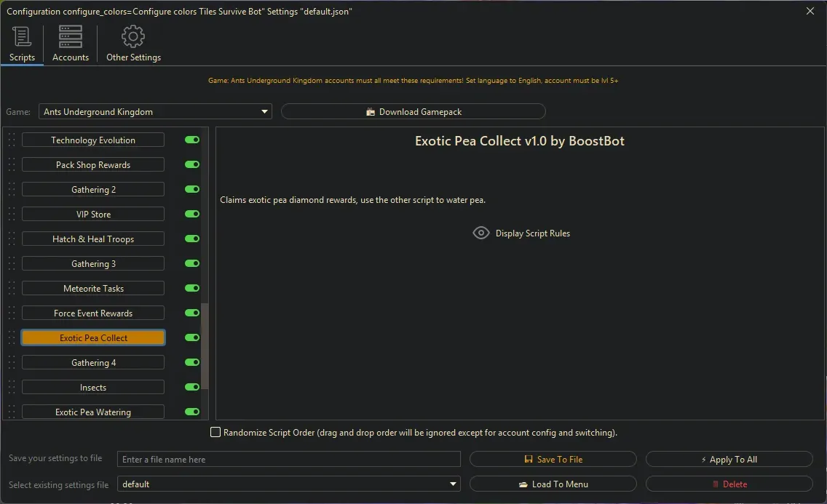Turn off the Gathering 4 toggle
The image size is (827, 504).
(192, 363)
